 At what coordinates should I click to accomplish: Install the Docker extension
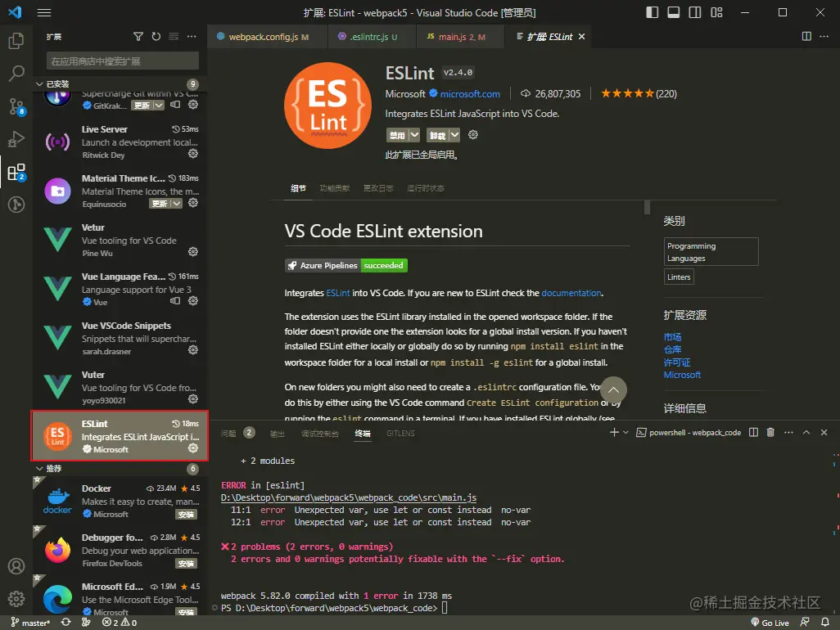186,515
